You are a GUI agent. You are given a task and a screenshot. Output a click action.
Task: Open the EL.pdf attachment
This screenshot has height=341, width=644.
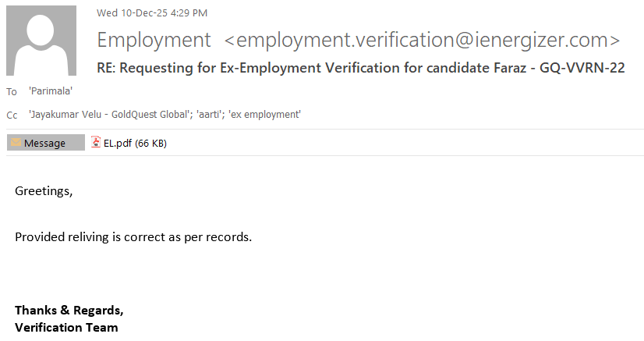pos(119,144)
